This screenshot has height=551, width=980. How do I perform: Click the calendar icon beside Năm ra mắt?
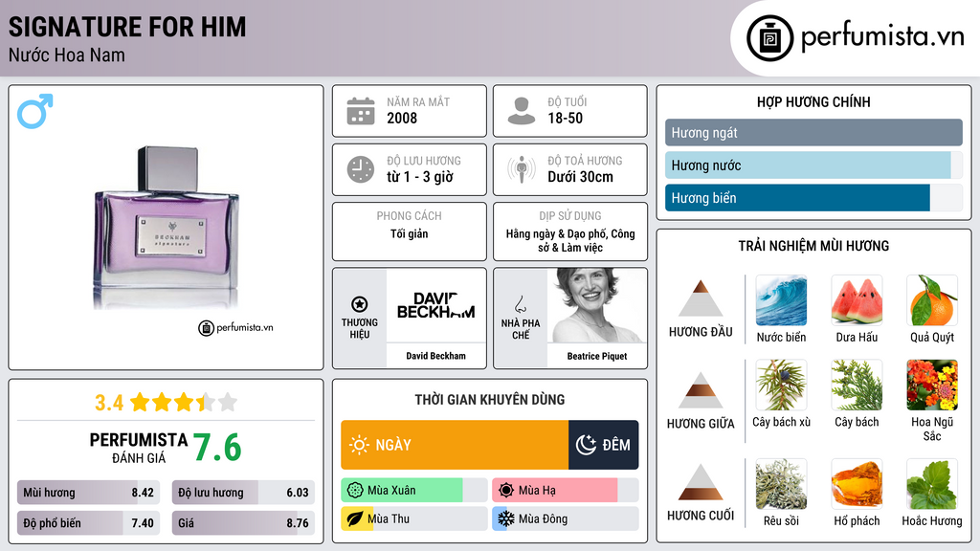(361, 111)
